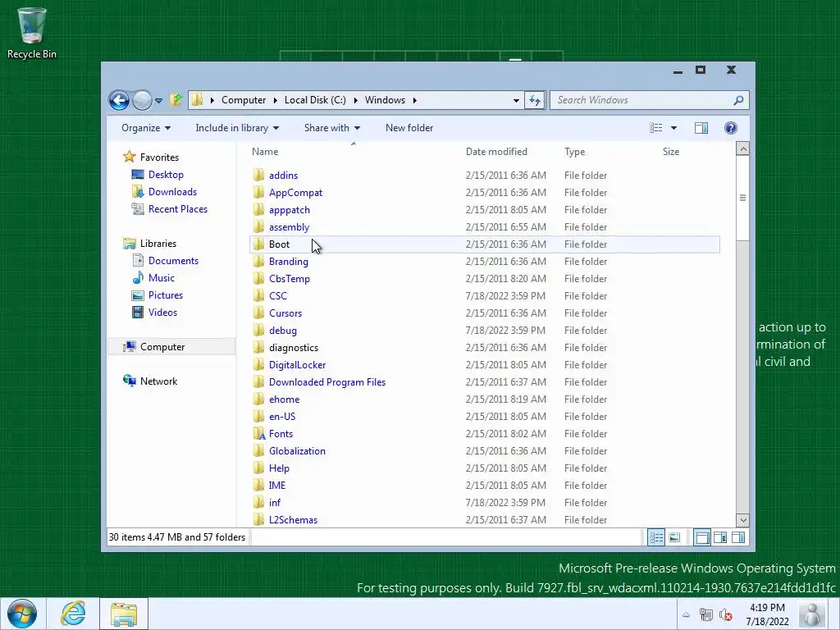Click the Cursors folder name
Image resolution: width=840 pixels, height=630 pixels.
(285, 313)
